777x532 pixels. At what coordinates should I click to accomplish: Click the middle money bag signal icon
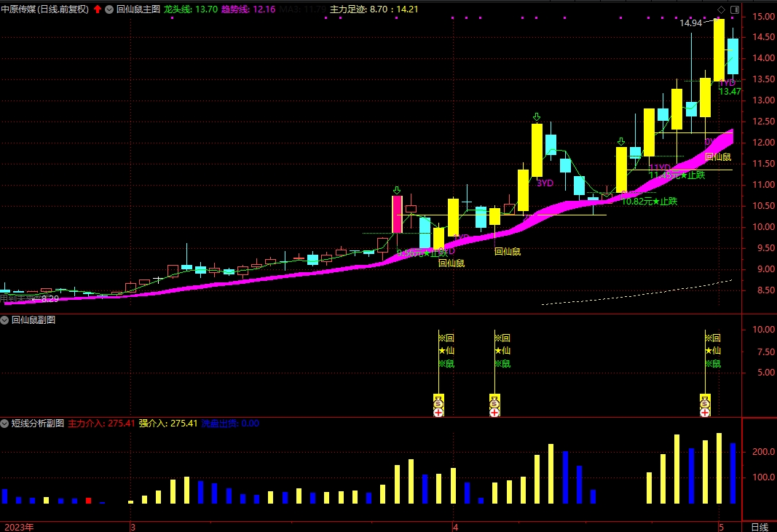494,402
